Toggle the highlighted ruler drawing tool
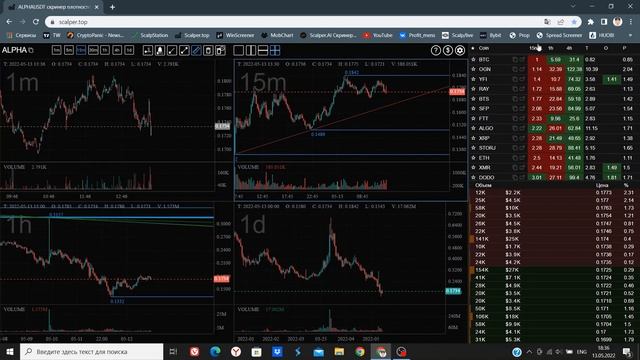This screenshot has width=640, height=360. pos(196,50)
